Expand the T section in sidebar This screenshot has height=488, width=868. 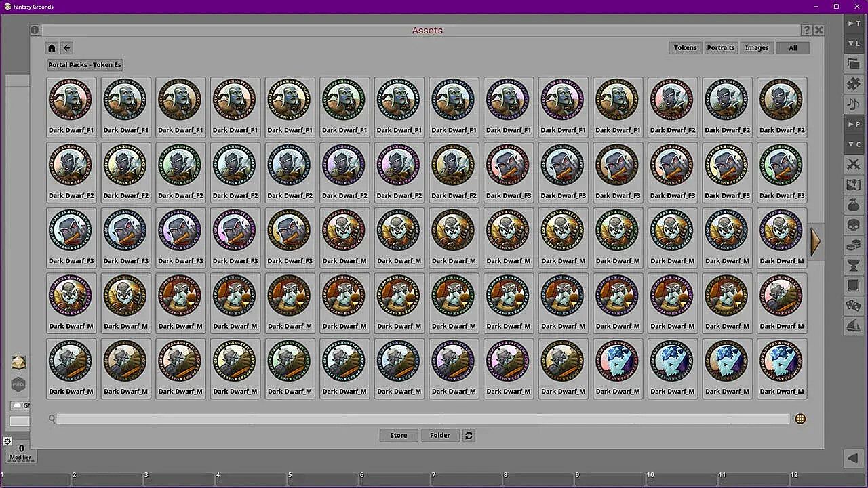tap(853, 24)
